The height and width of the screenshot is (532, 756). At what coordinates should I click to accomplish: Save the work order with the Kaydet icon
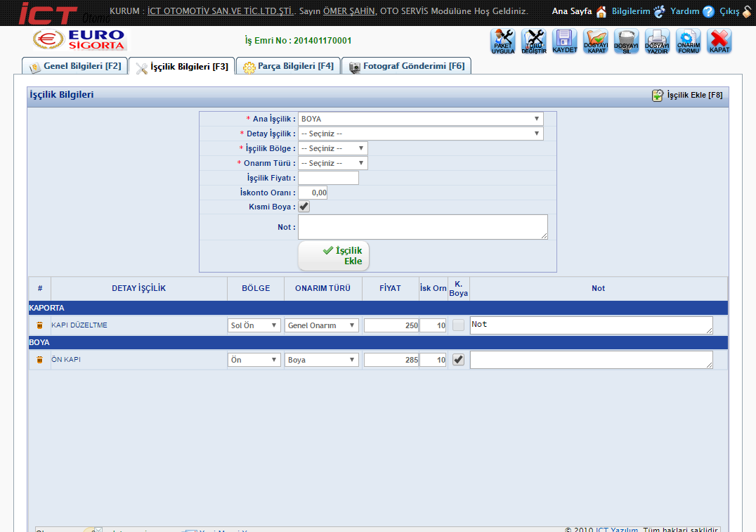565,41
